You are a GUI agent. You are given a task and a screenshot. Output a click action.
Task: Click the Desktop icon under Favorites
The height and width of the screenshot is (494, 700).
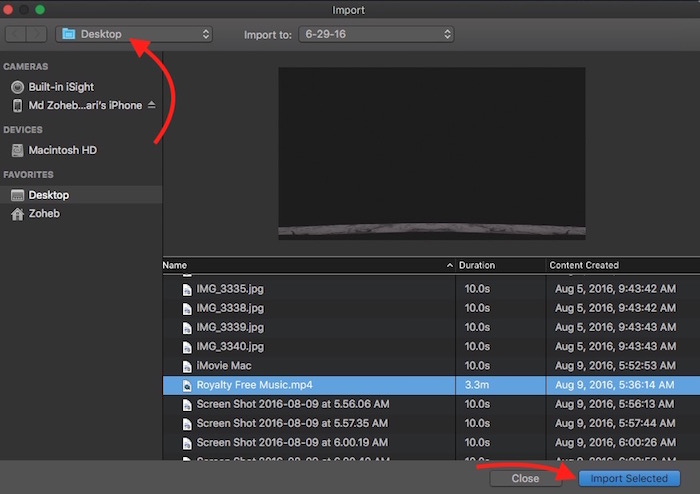[x=17, y=195]
